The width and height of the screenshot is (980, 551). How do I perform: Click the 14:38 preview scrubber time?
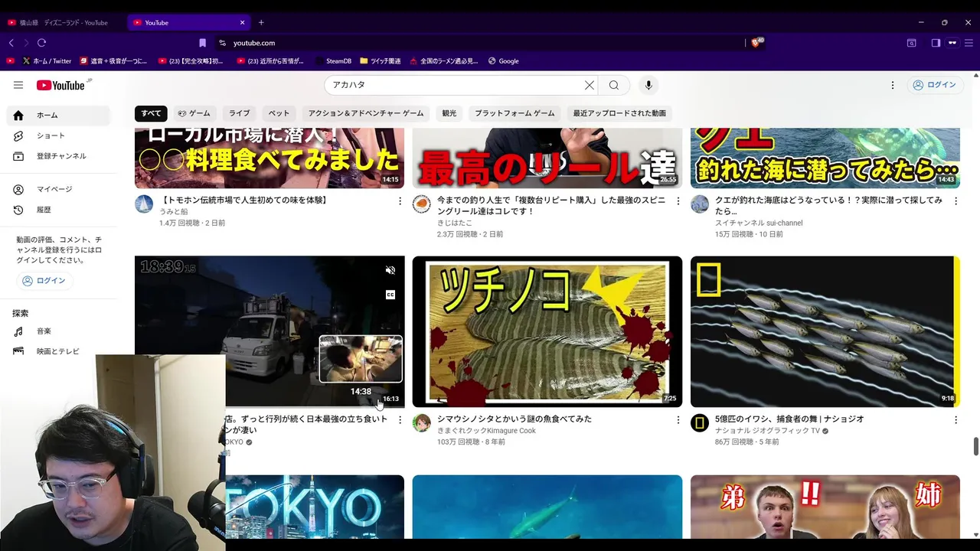click(x=361, y=392)
